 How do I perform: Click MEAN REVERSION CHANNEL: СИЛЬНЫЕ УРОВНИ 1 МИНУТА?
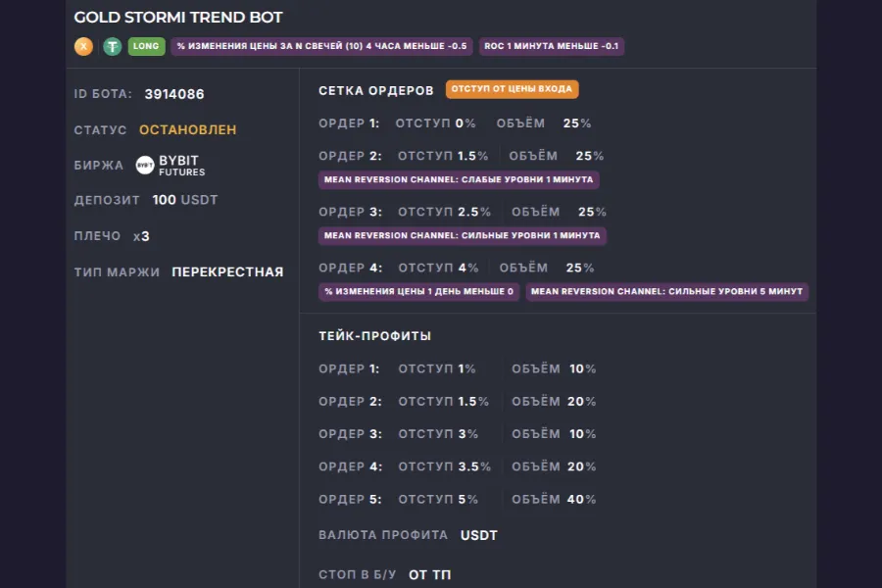462,235
